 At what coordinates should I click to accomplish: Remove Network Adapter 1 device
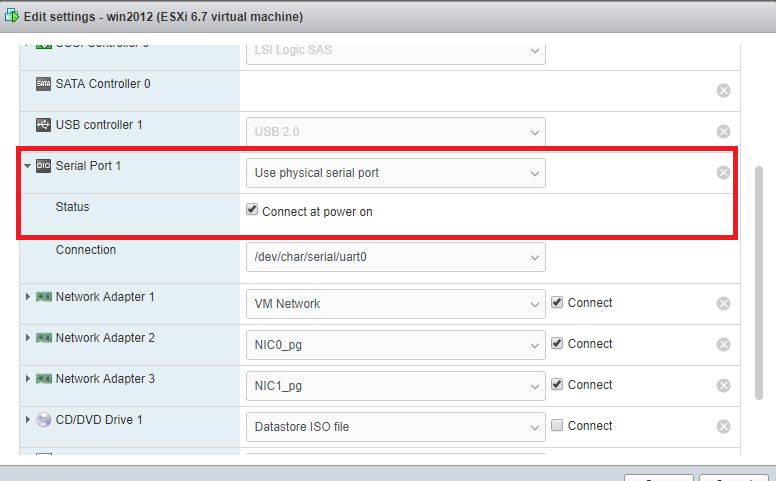723,303
